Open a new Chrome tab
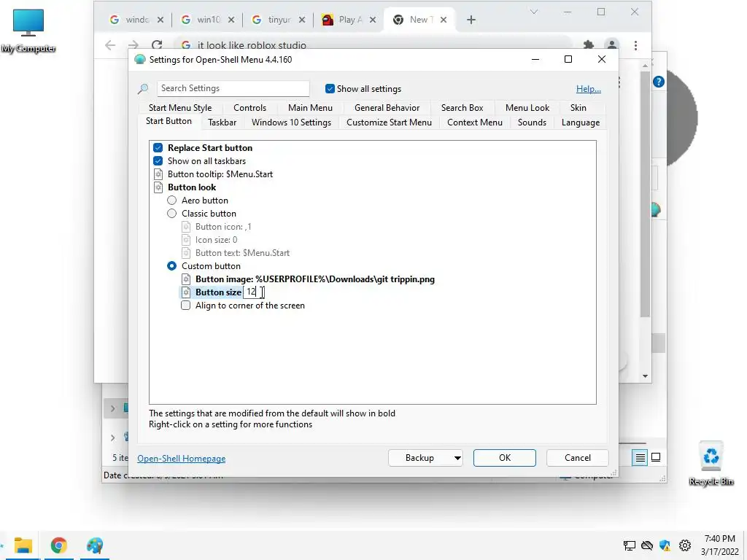The height and width of the screenshot is (560, 747). tap(471, 20)
